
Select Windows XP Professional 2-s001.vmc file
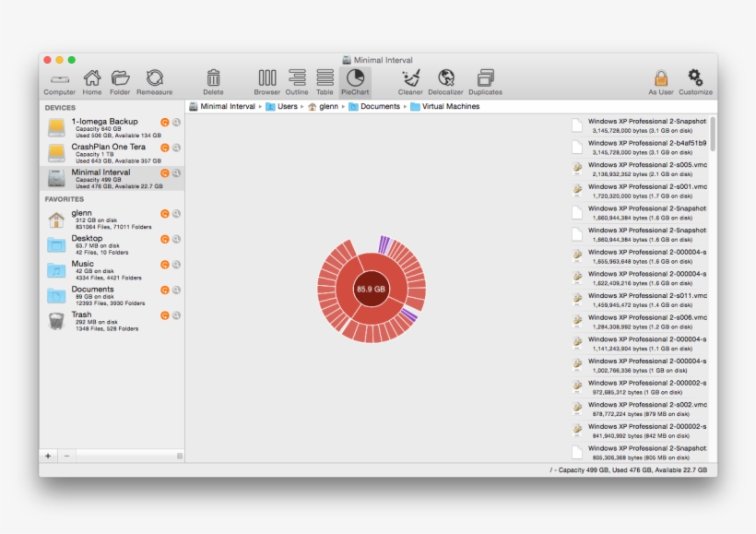coord(639,191)
